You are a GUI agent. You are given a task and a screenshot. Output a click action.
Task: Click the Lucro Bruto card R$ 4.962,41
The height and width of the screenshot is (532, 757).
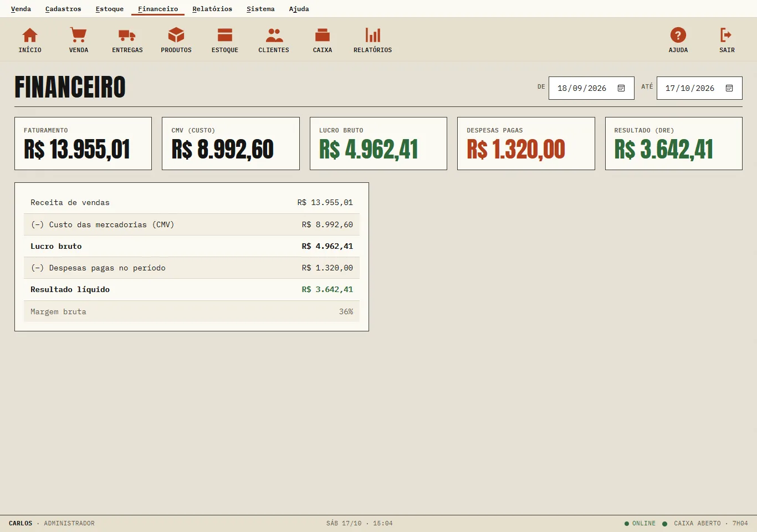coord(378,144)
